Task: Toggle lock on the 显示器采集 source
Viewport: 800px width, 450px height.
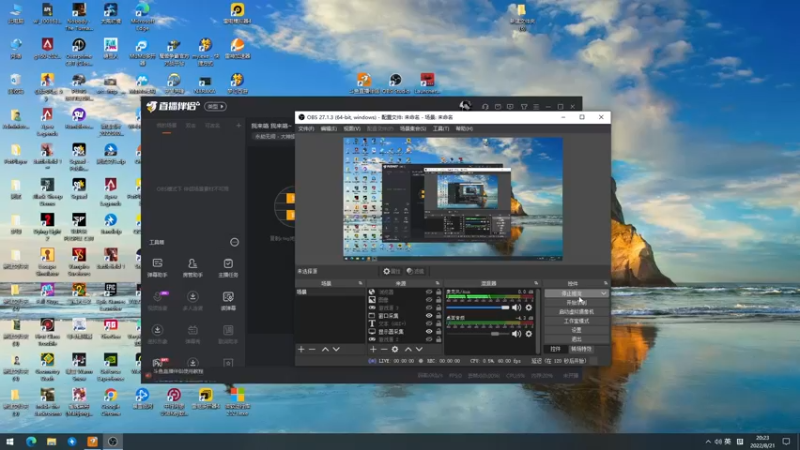Action: click(438, 332)
